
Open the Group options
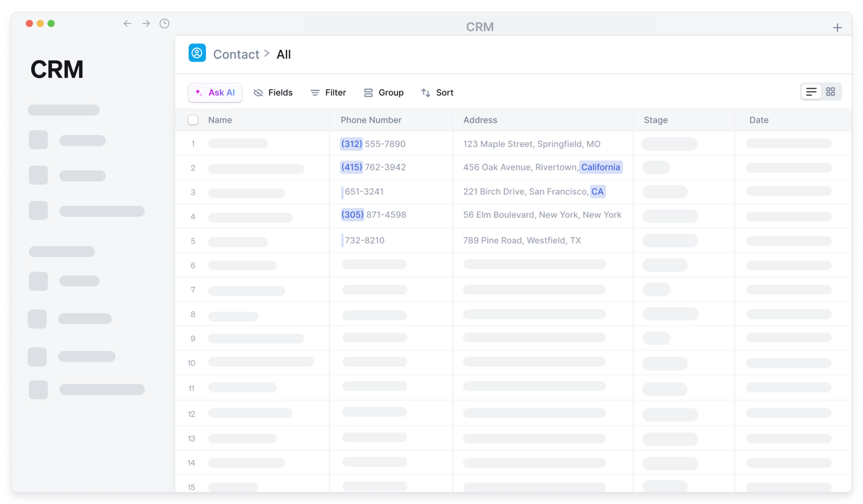[x=384, y=93]
